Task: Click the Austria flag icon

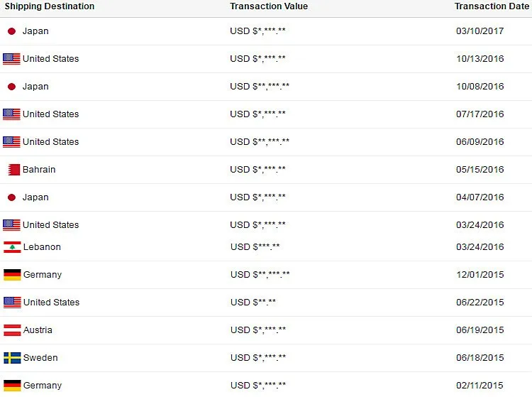Action: [12, 330]
